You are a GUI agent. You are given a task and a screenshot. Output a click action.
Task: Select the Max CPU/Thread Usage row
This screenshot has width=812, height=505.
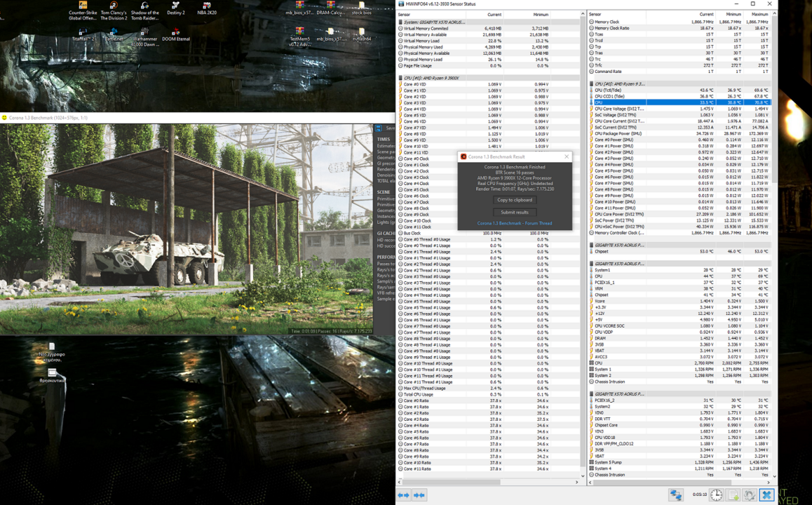tap(488, 389)
